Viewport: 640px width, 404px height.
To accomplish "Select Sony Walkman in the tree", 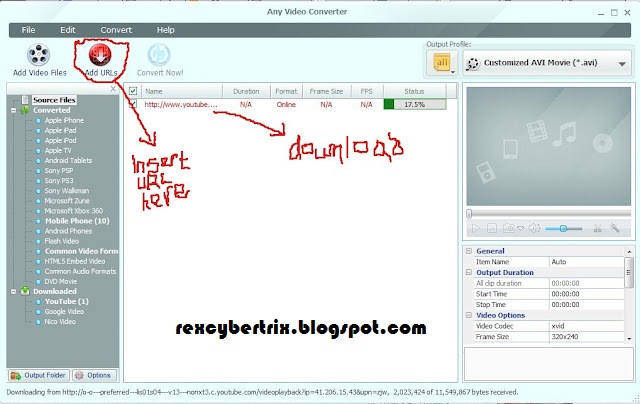I will click(x=67, y=191).
